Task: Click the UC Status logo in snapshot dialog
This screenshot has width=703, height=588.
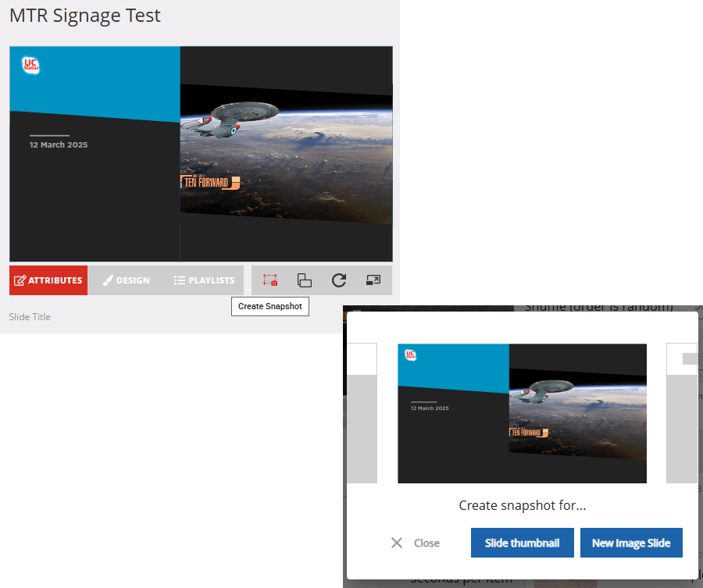Action: point(411,356)
